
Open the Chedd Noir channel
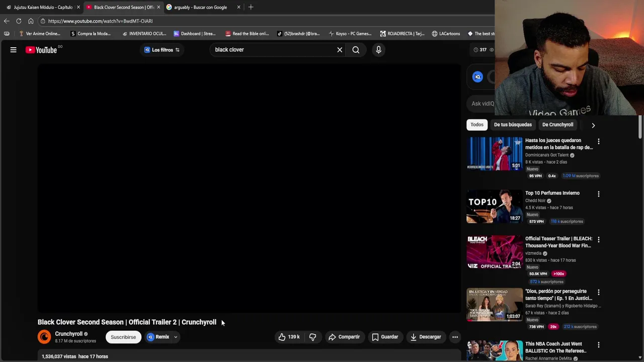tap(535, 201)
